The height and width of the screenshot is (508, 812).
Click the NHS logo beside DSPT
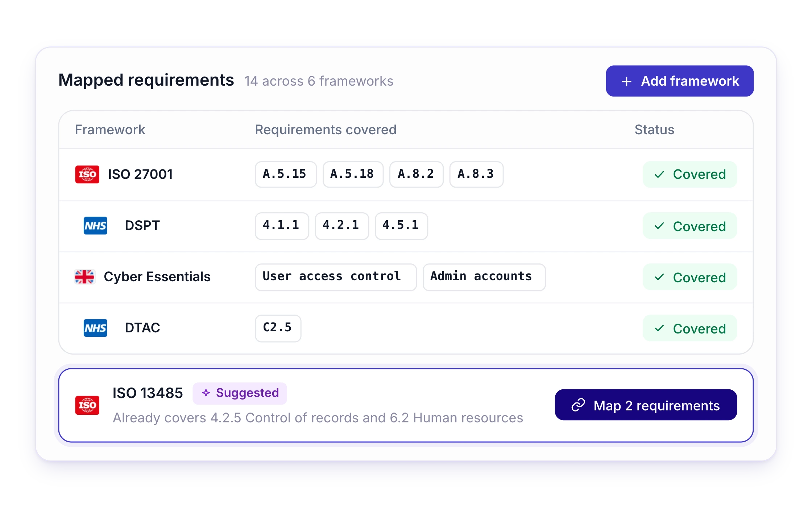[95, 226]
